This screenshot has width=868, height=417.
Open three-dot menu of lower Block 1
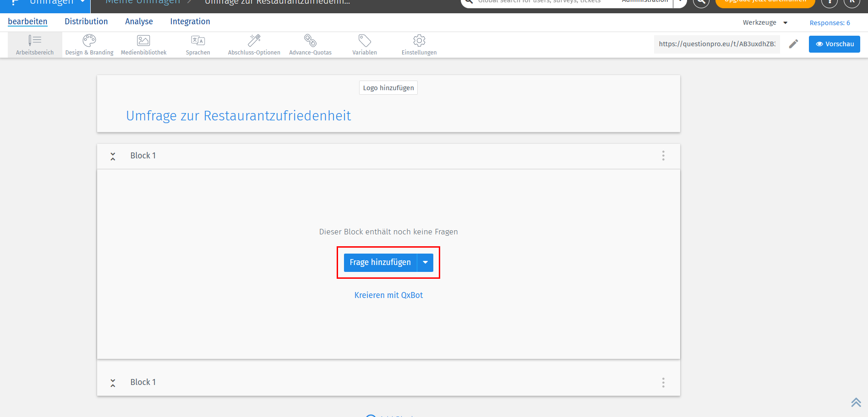663,383
